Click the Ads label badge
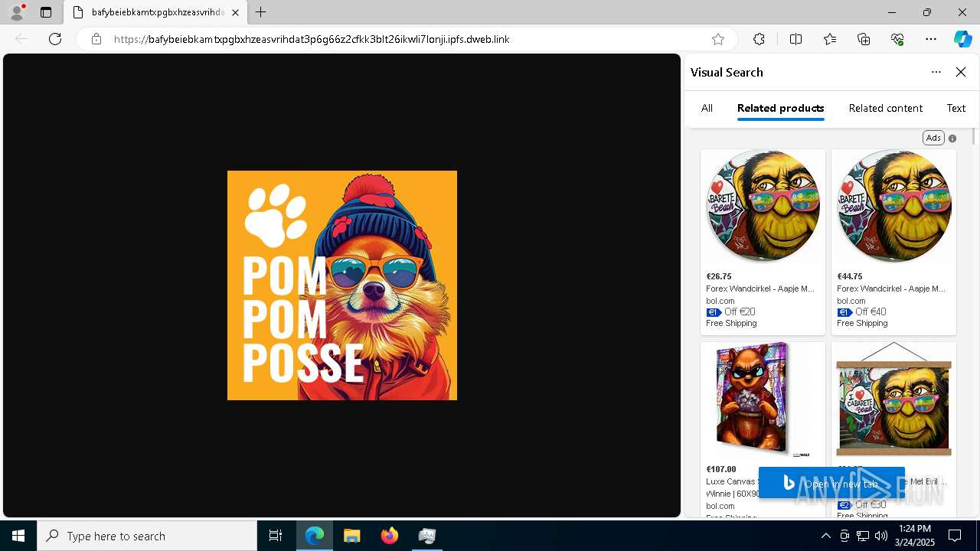 point(933,138)
